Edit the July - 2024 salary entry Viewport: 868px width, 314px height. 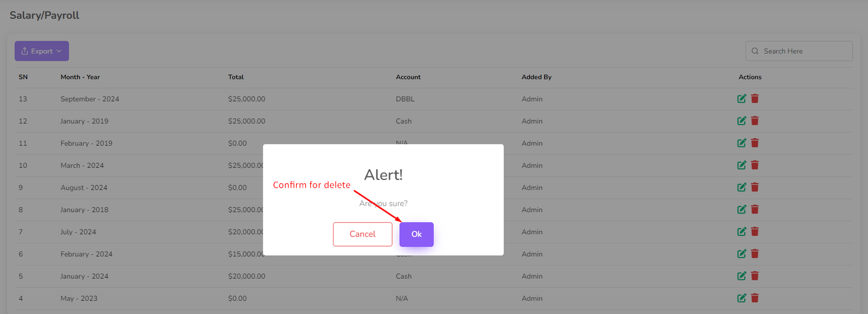pyautogui.click(x=742, y=232)
